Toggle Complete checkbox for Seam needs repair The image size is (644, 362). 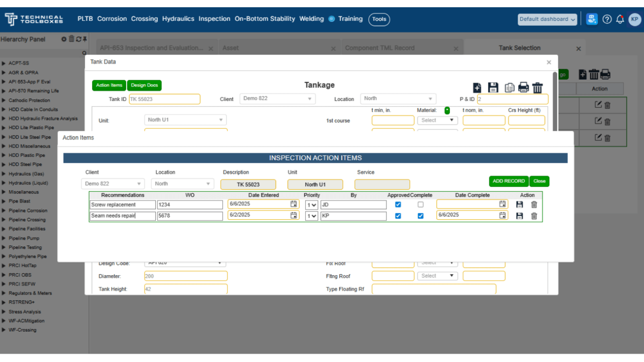click(x=421, y=216)
